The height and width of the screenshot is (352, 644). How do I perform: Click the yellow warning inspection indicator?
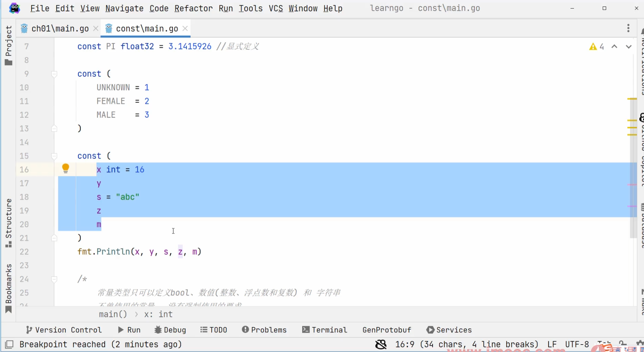(x=596, y=47)
